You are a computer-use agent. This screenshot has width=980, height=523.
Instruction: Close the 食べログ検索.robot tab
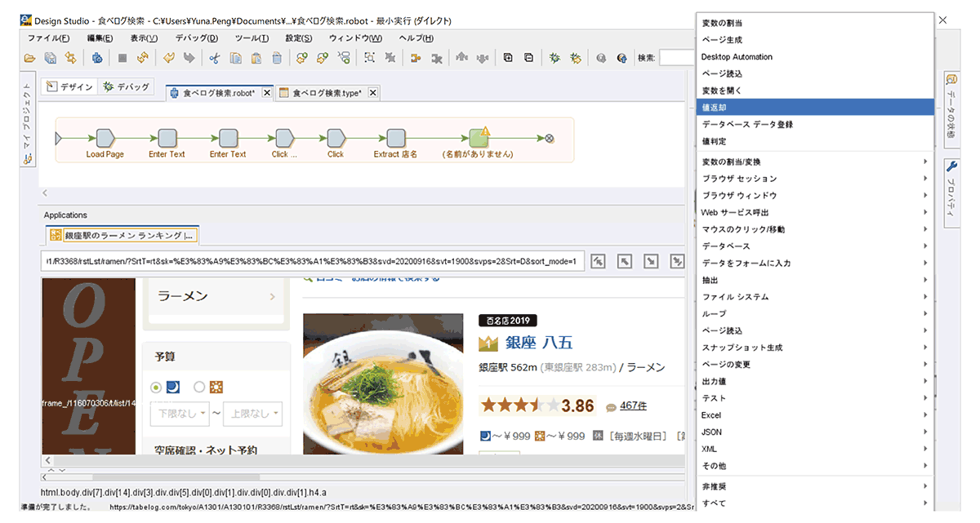click(x=266, y=93)
